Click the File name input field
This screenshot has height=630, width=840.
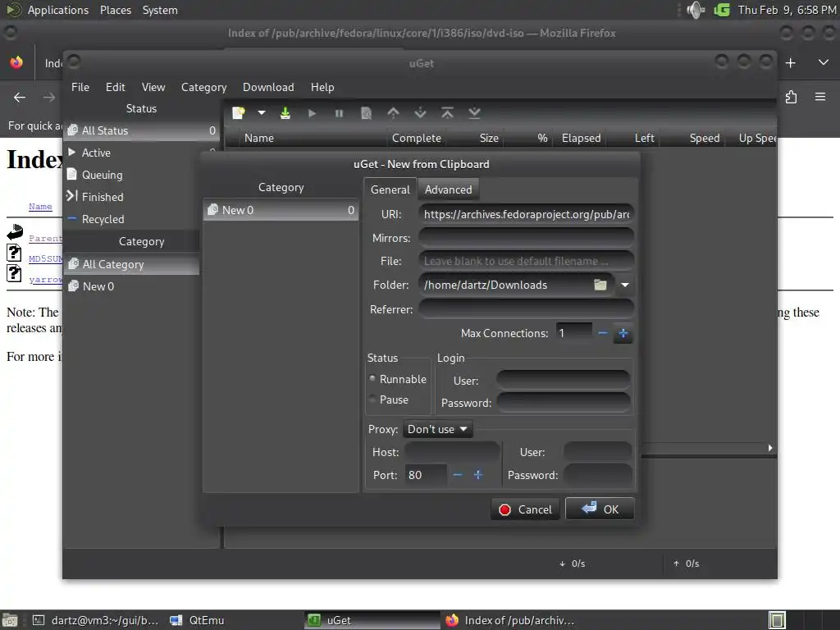pos(526,262)
